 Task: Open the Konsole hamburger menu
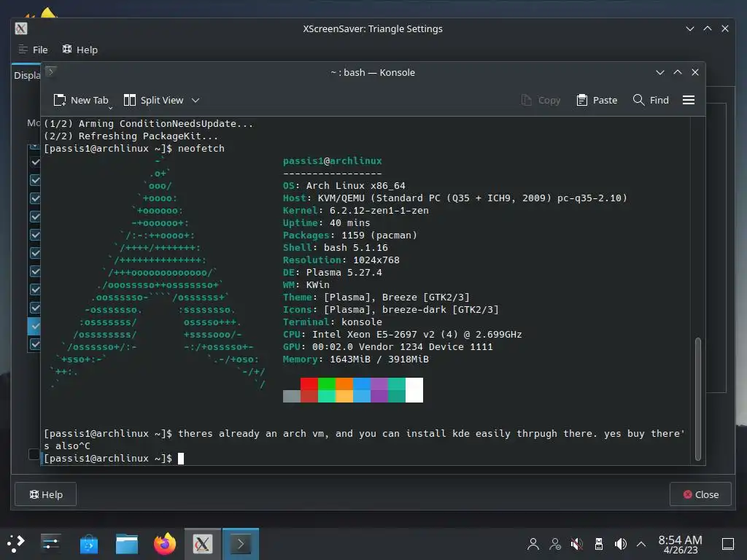tap(689, 100)
